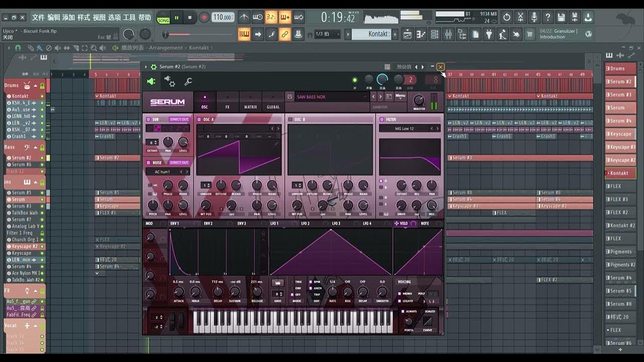Click the LFO folder load icon
644x362 pixels.
tap(277, 283)
